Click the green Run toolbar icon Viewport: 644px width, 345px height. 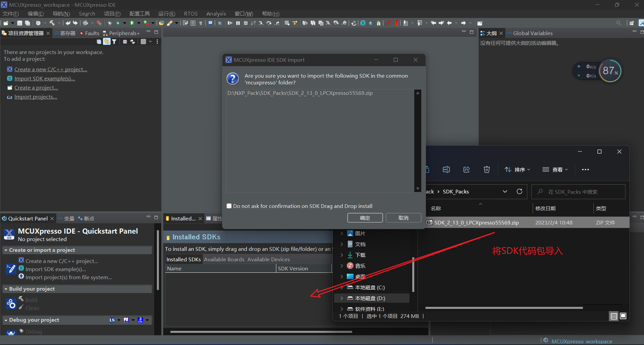(132, 23)
